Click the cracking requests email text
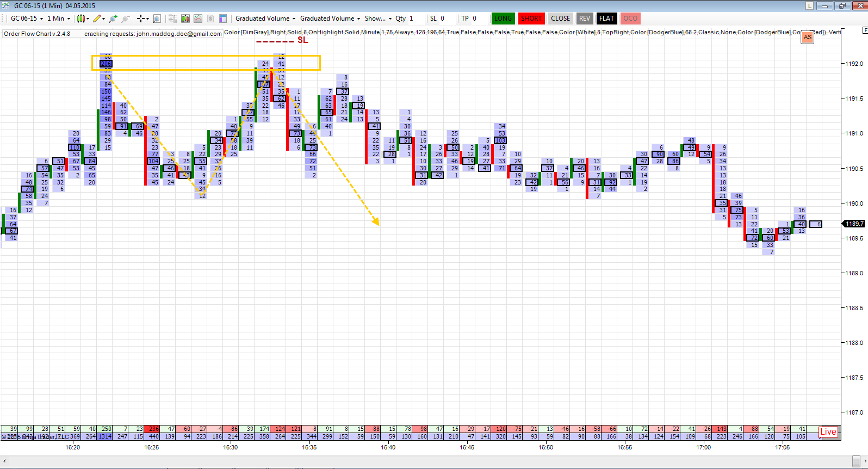 pyautogui.click(x=153, y=34)
